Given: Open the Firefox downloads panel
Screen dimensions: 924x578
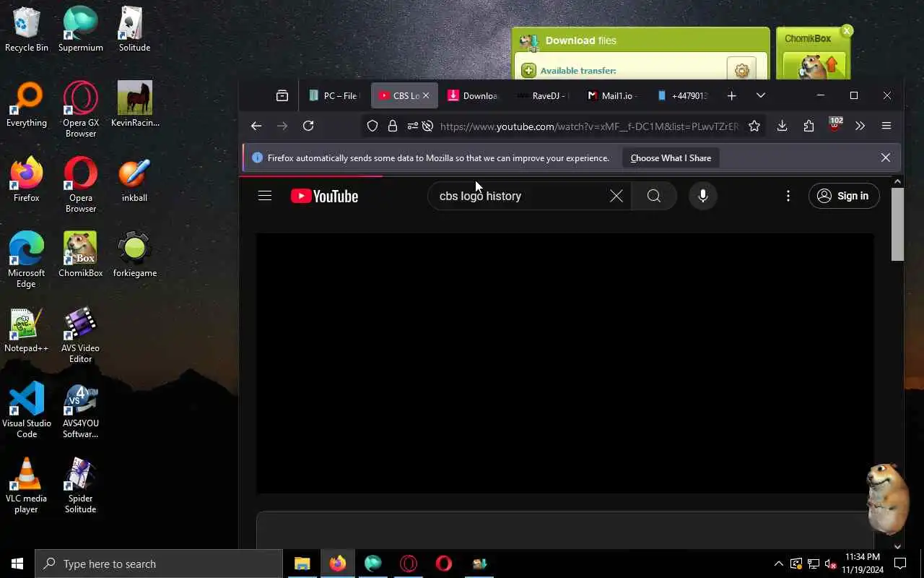Looking at the screenshot, I should (782, 126).
